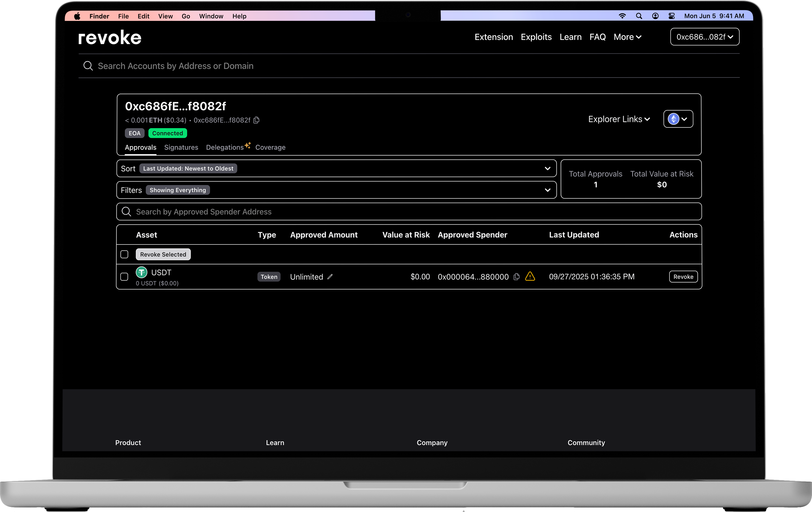This screenshot has width=812, height=512.
Task: Click the Wi-Fi status icon in the menu bar
Action: [622, 16]
